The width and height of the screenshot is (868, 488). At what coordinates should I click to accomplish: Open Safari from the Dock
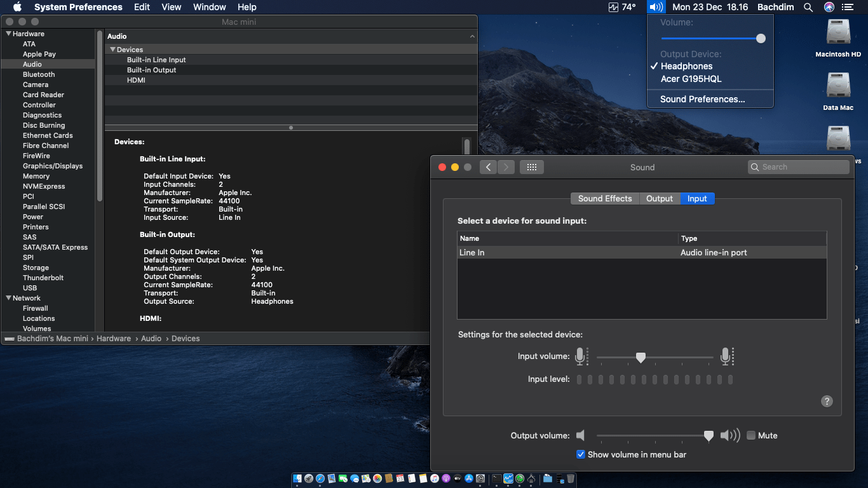(x=320, y=478)
